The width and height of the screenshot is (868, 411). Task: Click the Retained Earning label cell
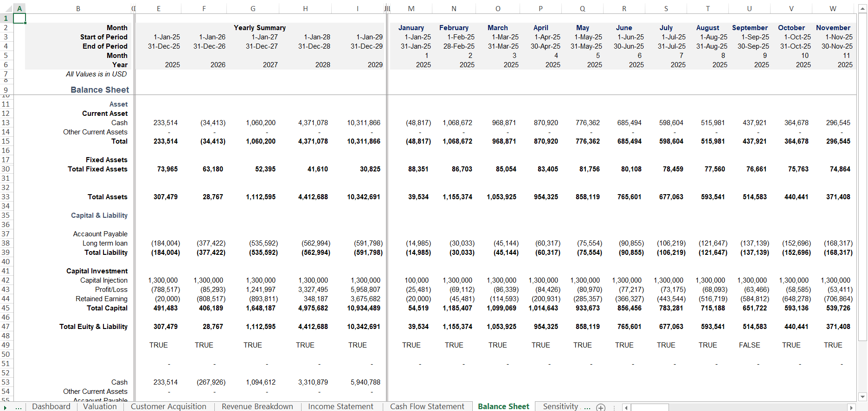coord(102,299)
